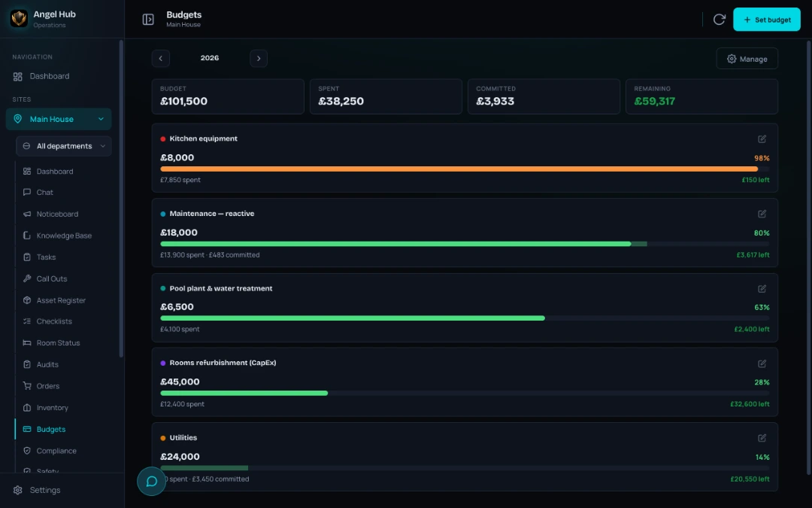The height and width of the screenshot is (508, 812).
Task: Open top-level Dashboard under Navigation
Action: 49,76
